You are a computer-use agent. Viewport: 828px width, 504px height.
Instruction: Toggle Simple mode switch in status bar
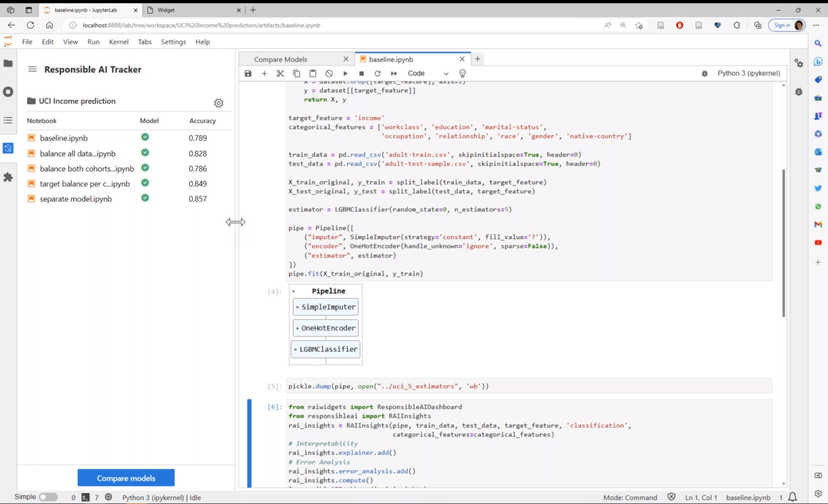point(48,497)
